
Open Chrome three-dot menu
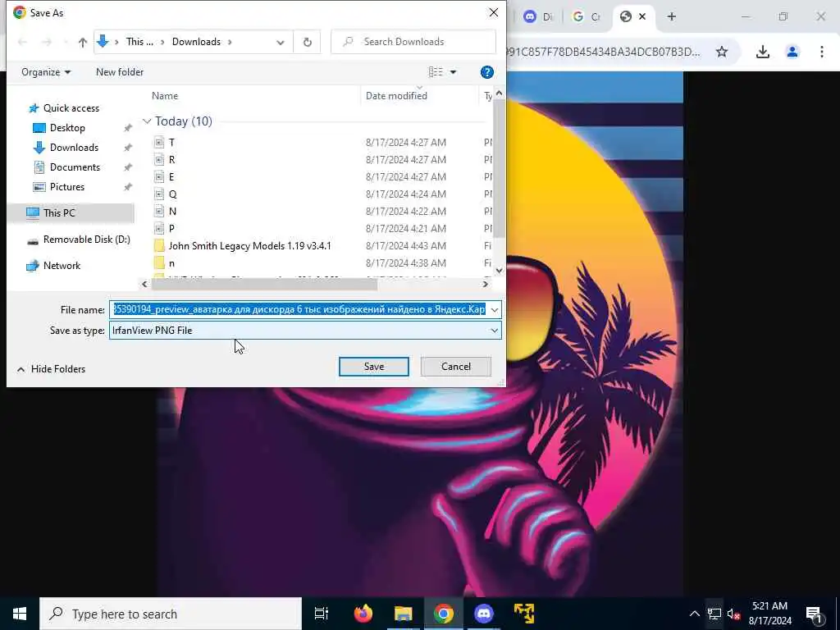(x=822, y=52)
